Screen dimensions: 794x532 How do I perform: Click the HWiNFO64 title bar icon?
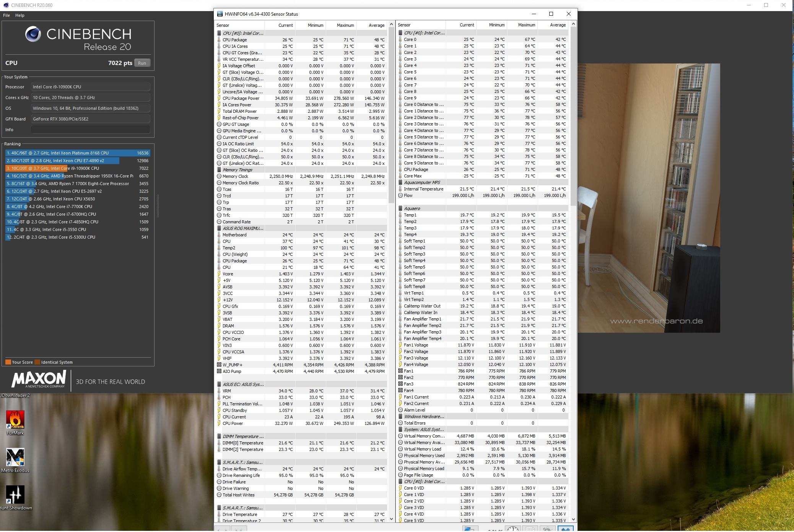click(x=220, y=14)
